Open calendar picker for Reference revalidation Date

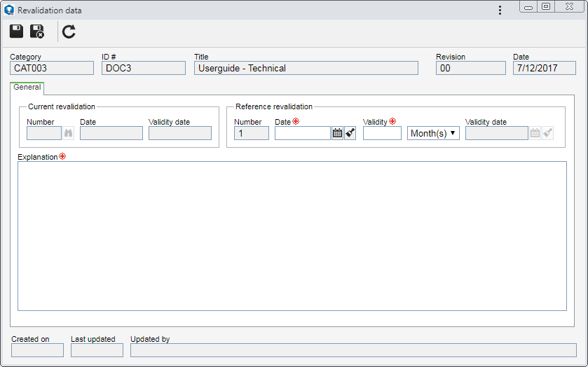337,133
